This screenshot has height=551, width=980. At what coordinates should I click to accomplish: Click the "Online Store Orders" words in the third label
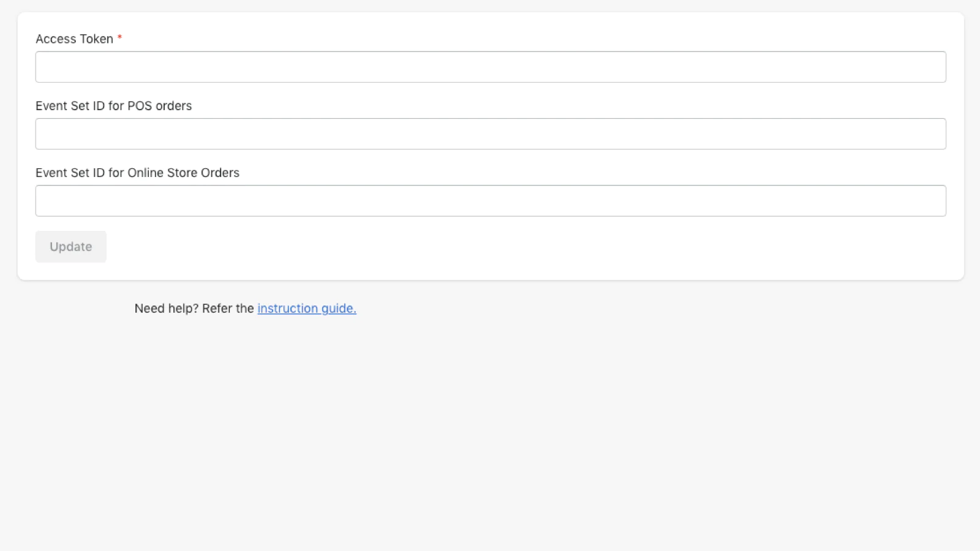(x=183, y=173)
